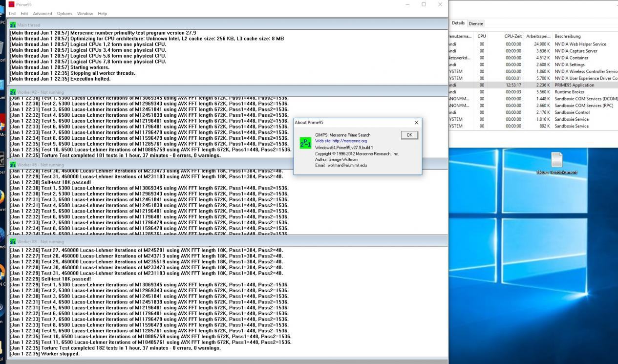Open the Advanced menu
Viewport: 618px width, 364px height.
[x=43, y=14]
